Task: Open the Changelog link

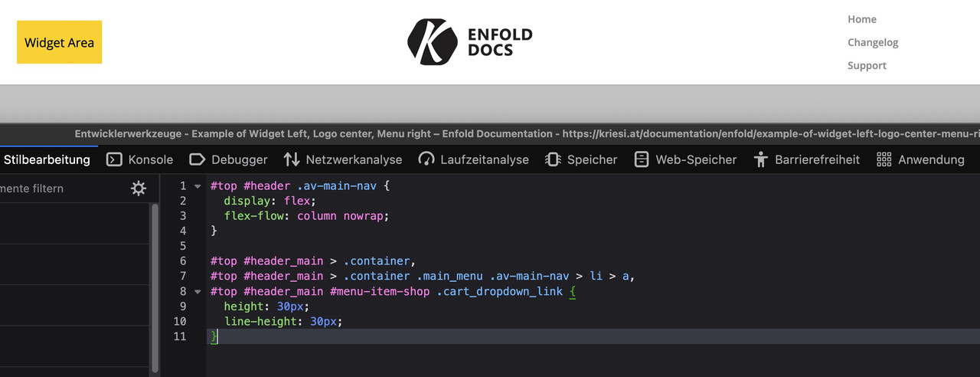Action: [x=873, y=42]
